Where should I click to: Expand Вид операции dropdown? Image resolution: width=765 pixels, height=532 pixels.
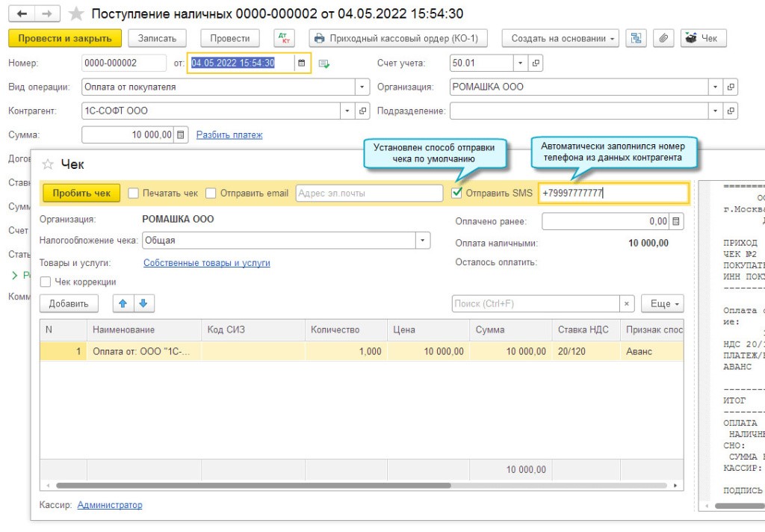(362, 87)
